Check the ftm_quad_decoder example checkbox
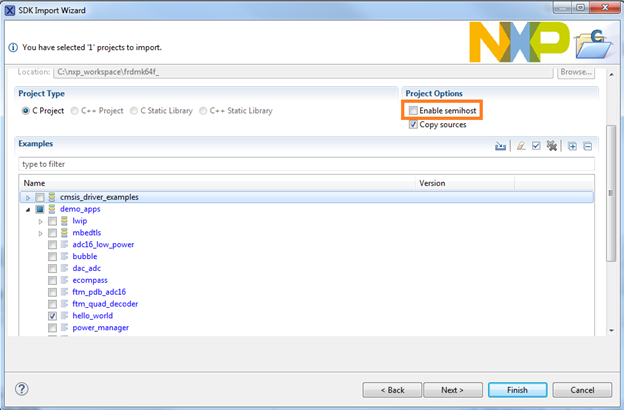The image size is (624, 410). coord(53,304)
